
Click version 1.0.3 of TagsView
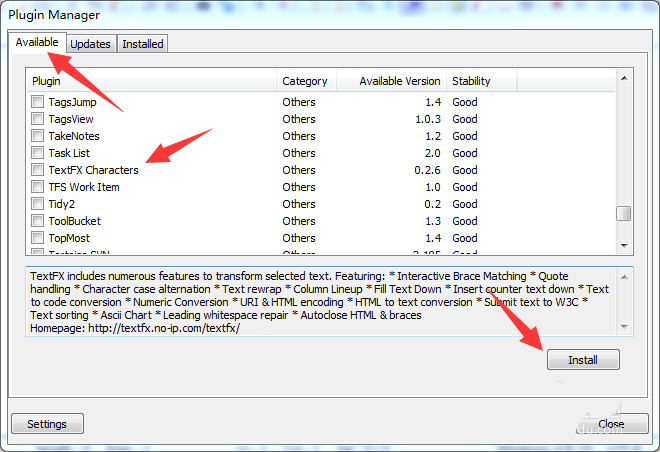coord(428,119)
